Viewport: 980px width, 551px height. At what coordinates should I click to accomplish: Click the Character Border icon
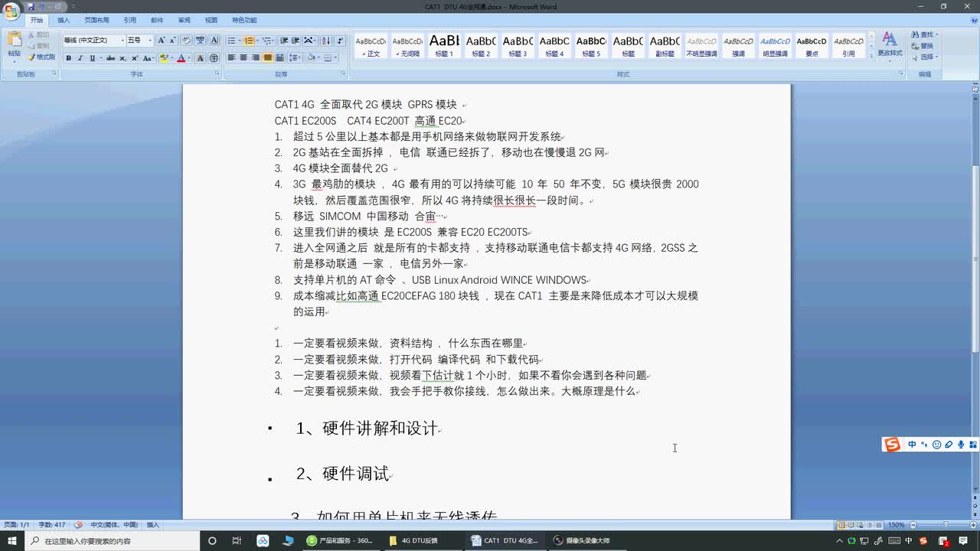pos(214,40)
